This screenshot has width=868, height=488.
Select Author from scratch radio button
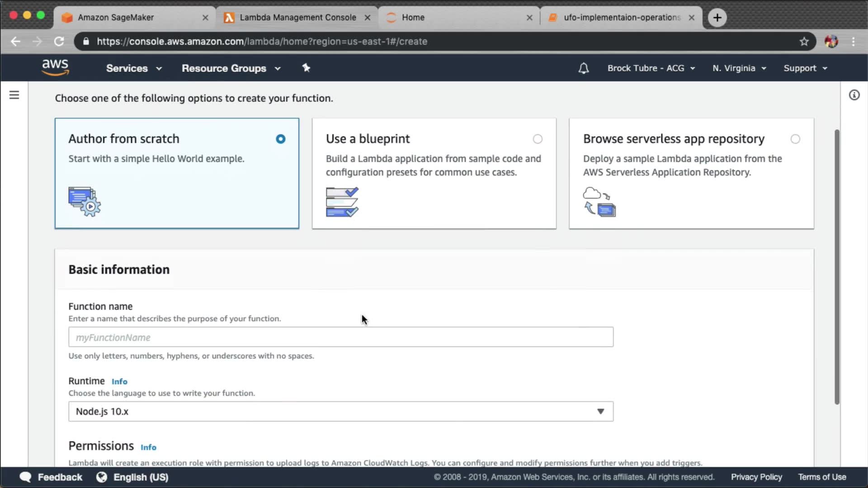pos(280,139)
